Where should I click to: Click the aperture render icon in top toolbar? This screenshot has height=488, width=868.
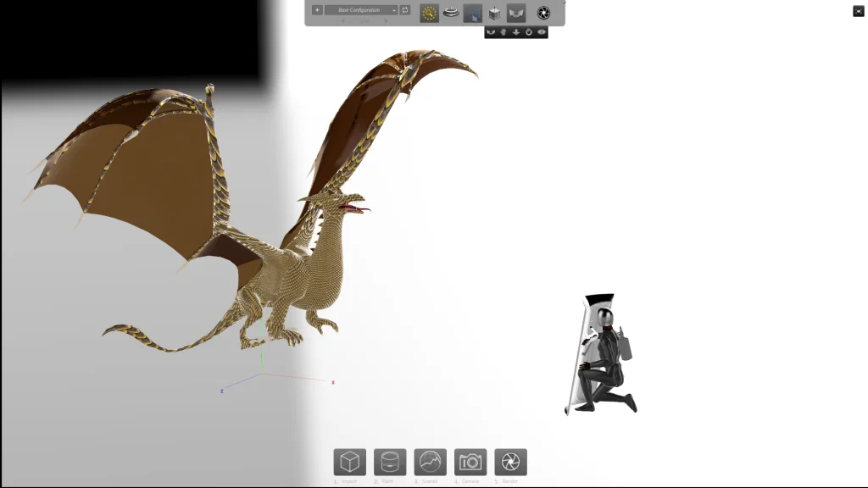coord(543,13)
